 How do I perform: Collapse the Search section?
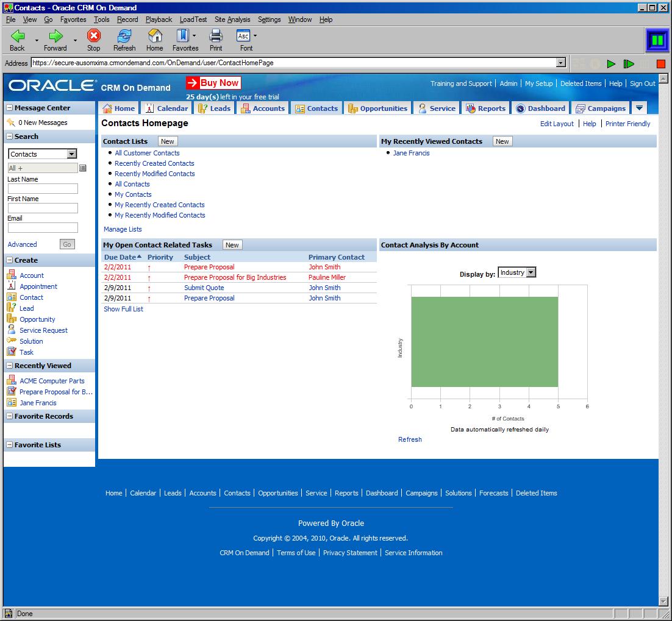pos(9,136)
